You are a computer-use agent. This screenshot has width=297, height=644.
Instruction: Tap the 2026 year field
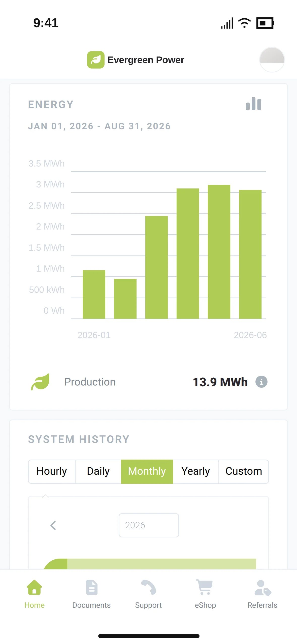(x=149, y=525)
